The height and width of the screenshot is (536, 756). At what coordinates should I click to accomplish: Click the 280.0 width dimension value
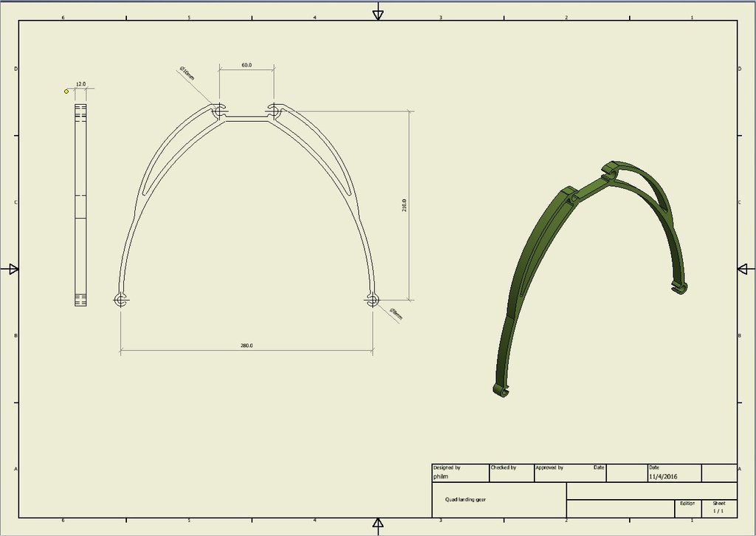pyautogui.click(x=247, y=346)
